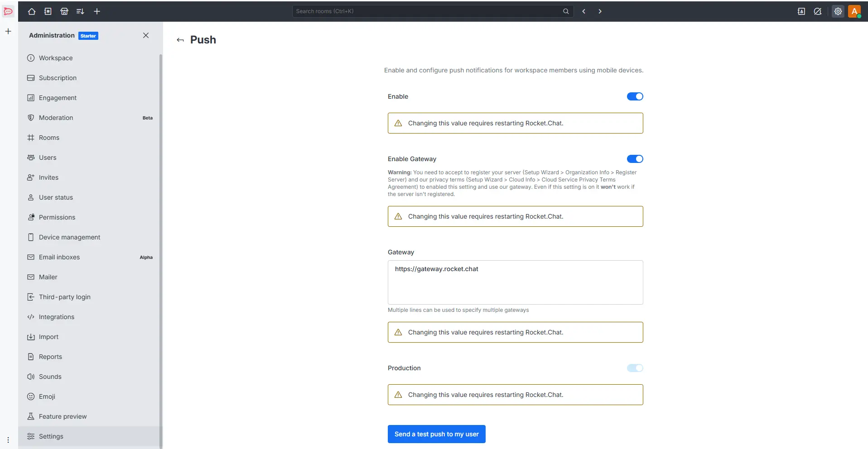Open Emoji in admin sidebar
Viewport: 868px width, 449px height.
pyautogui.click(x=90, y=396)
